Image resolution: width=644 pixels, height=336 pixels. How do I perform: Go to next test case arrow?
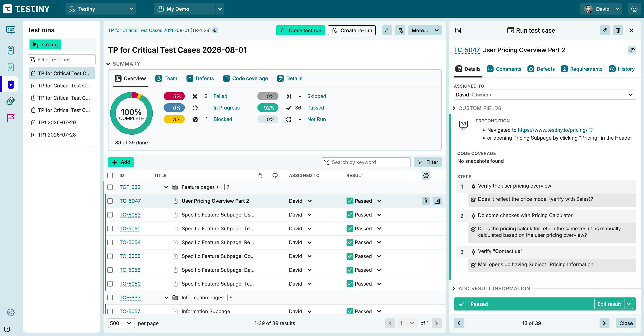coord(604,323)
